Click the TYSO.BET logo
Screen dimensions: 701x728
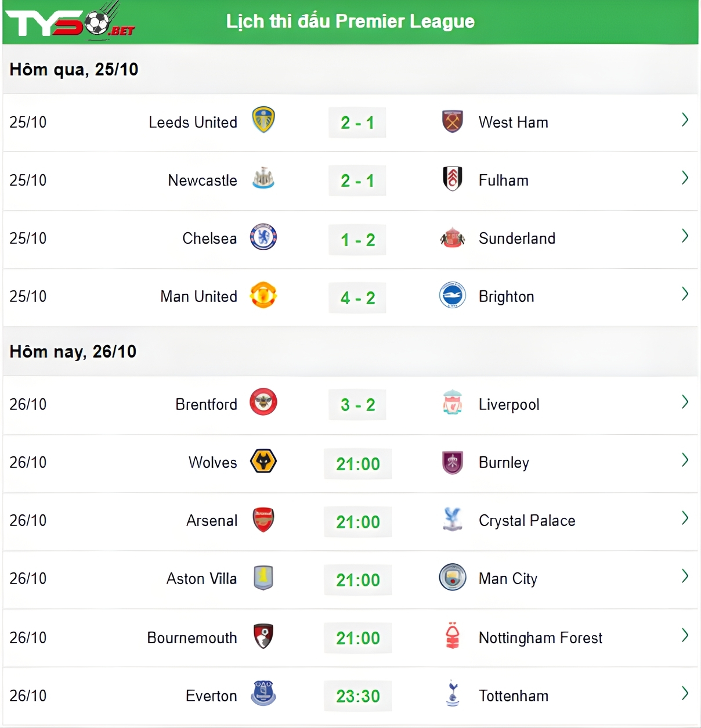coord(70,22)
